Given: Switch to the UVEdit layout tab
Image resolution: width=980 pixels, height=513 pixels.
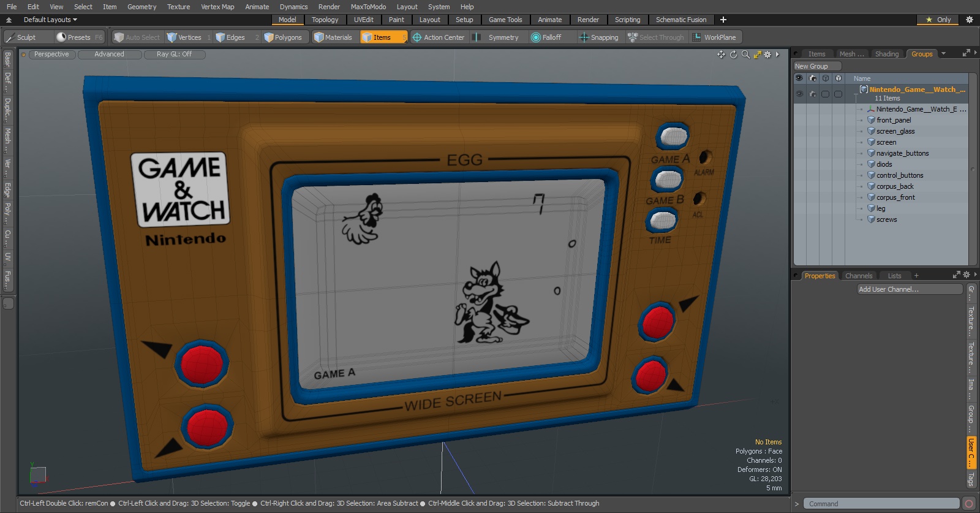Looking at the screenshot, I should [363, 20].
